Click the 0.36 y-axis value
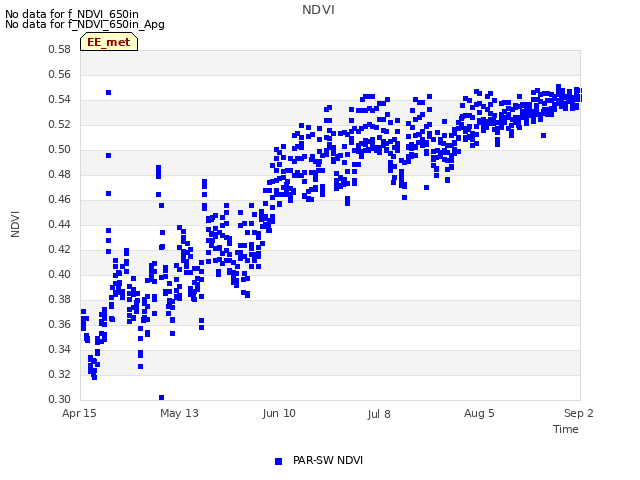 (x=59, y=324)
